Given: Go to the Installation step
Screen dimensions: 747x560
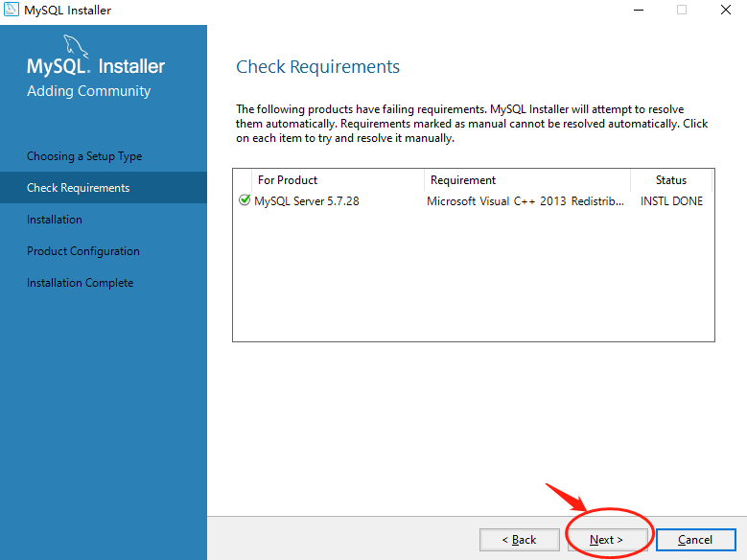Looking at the screenshot, I should point(55,220).
